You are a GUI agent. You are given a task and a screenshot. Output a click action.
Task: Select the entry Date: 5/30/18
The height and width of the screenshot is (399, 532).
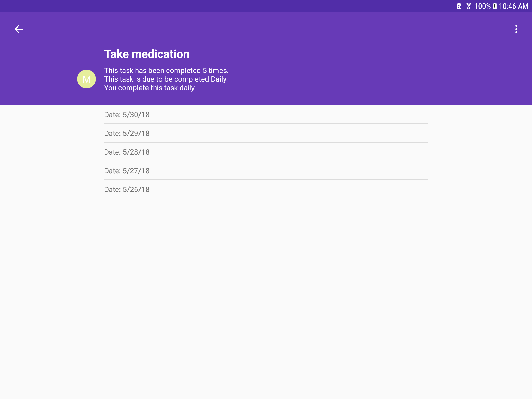click(x=266, y=115)
